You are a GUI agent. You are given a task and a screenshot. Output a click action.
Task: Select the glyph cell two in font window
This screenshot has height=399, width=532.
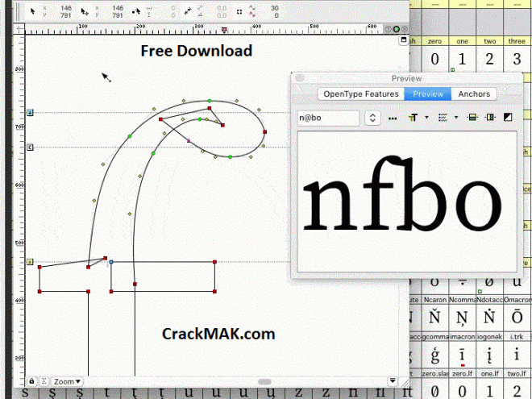click(x=489, y=55)
